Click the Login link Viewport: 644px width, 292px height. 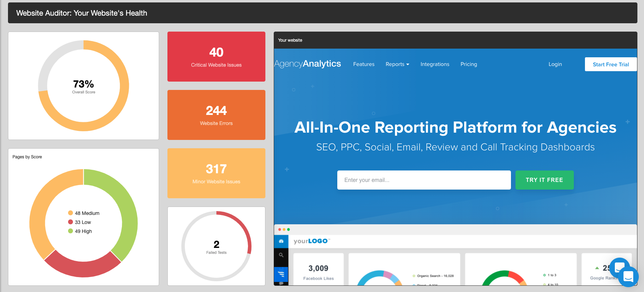click(555, 64)
